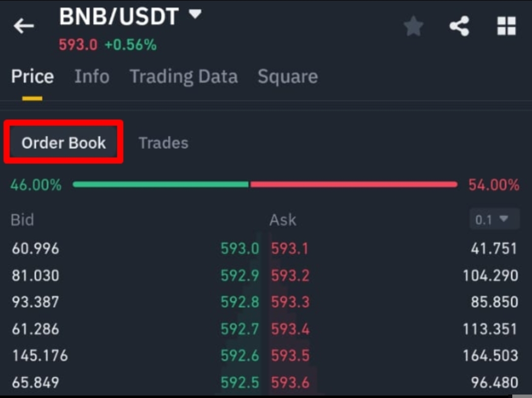Image resolution: width=532 pixels, height=398 pixels.
Task: Click the BNB/USDT pair title
Action: click(118, 17)
